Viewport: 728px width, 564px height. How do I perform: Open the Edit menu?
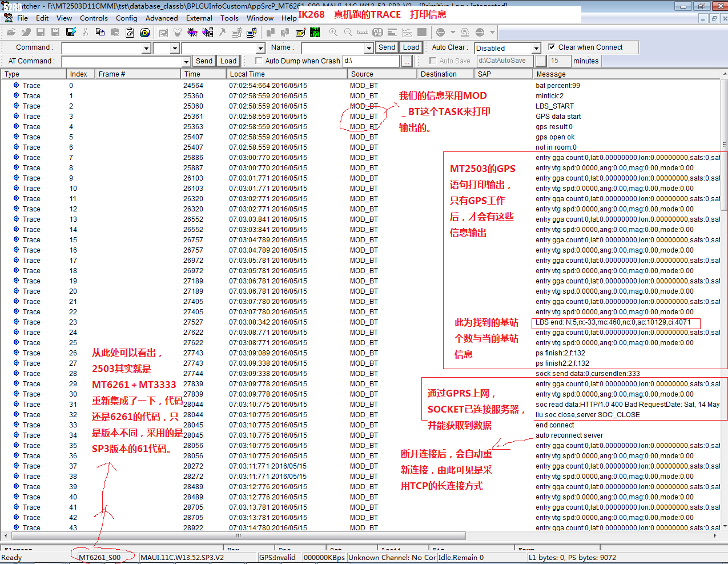[x=42, y=18]
